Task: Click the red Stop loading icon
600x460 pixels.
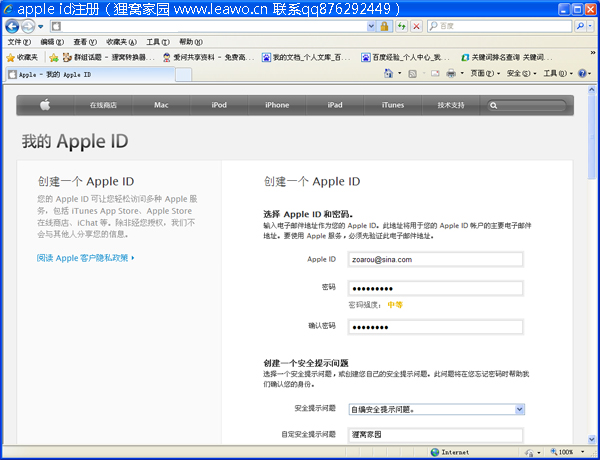Action: point(416,26)
